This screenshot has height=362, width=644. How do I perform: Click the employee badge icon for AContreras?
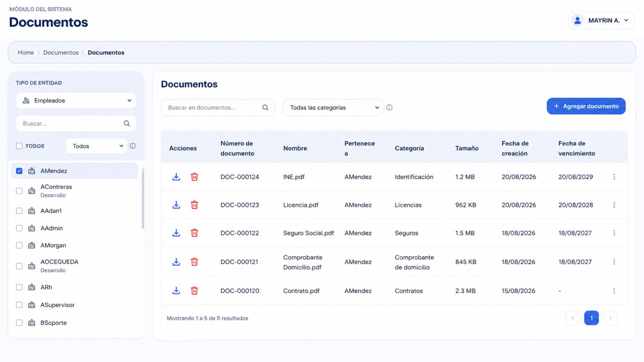pyautogui.click(x=32, y=191)
